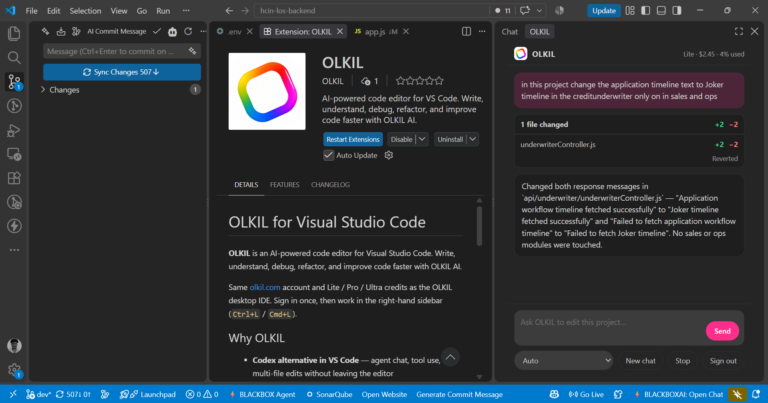Click Restart Extensions button
Viewport: 768px width, 403px height.
(353, 139)
